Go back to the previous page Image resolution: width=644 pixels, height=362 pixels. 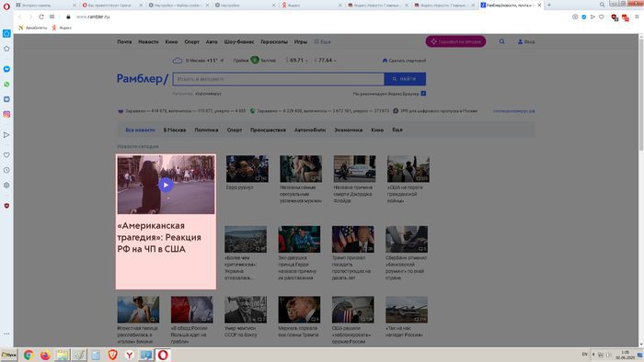pos(19,17)
